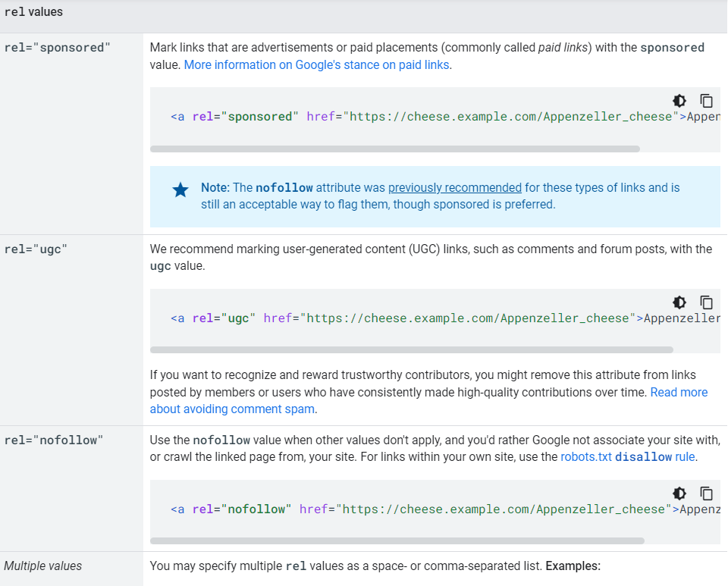
Task: Click the Multiple values row label
Action: [x=42, y=566]
